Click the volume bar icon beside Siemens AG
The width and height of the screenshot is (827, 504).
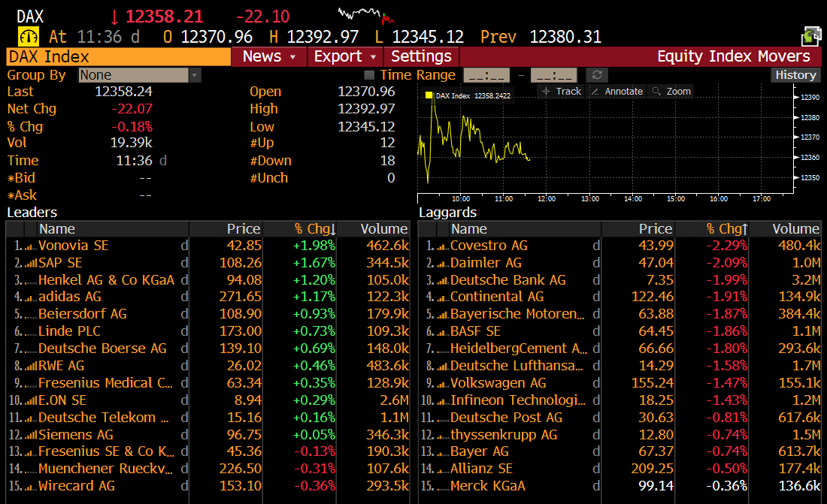click(x=31, y=436)
